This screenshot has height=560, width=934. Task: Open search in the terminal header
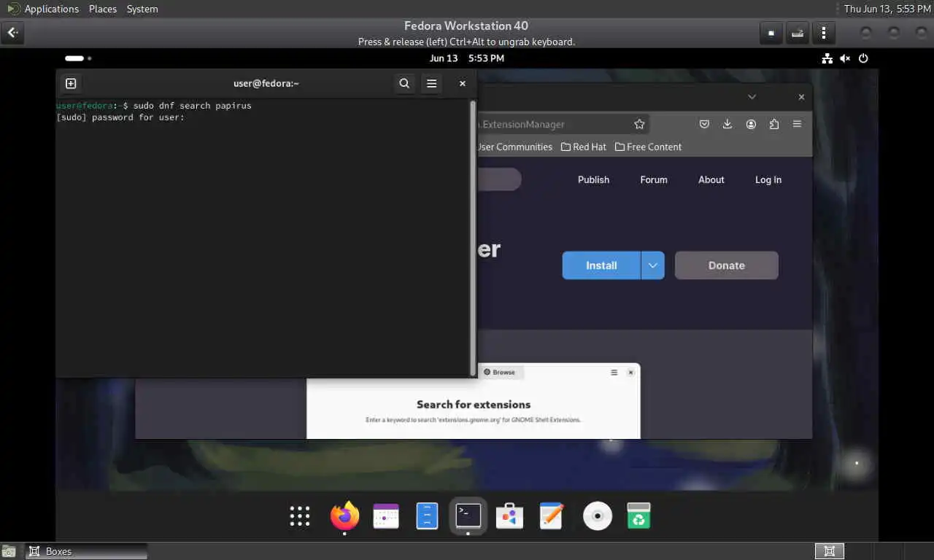coord(404,83)
